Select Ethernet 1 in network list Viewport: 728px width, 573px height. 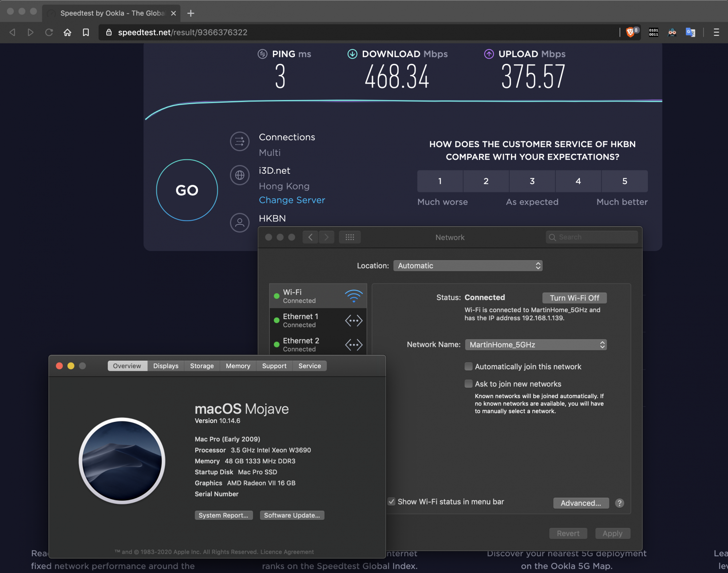318,321
